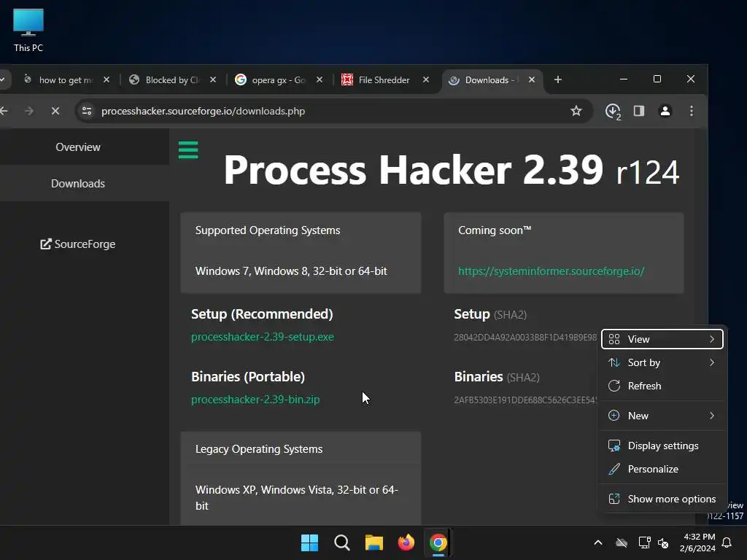Maximize the Chrome window
This screenshot has width=747, height=560.
[x=657, y=79]
